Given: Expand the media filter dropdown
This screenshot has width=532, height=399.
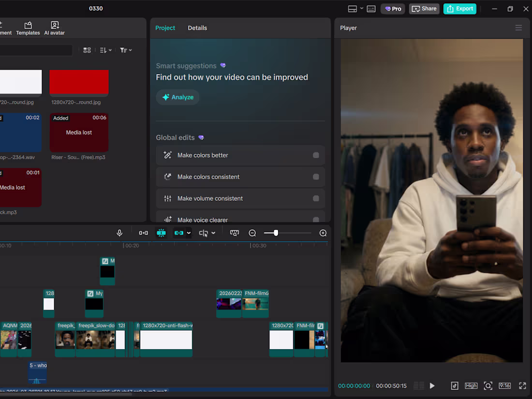Looking at the screenshot, I should tap(126, 50).
